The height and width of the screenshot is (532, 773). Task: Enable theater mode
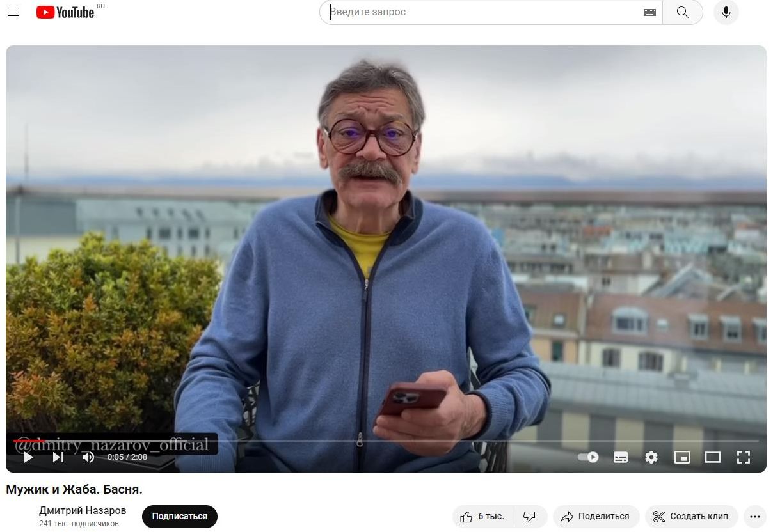pos(713,457)
